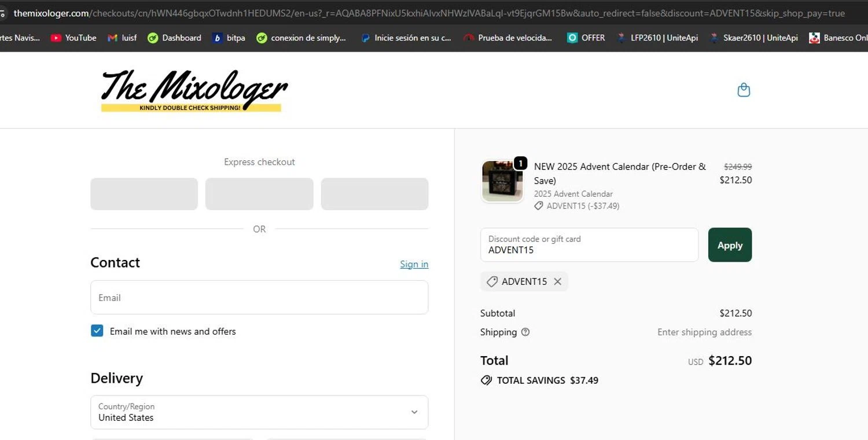Screen dimensions: 868x440
Task: Click the site info icon in address bar
Action: point(3,13)
